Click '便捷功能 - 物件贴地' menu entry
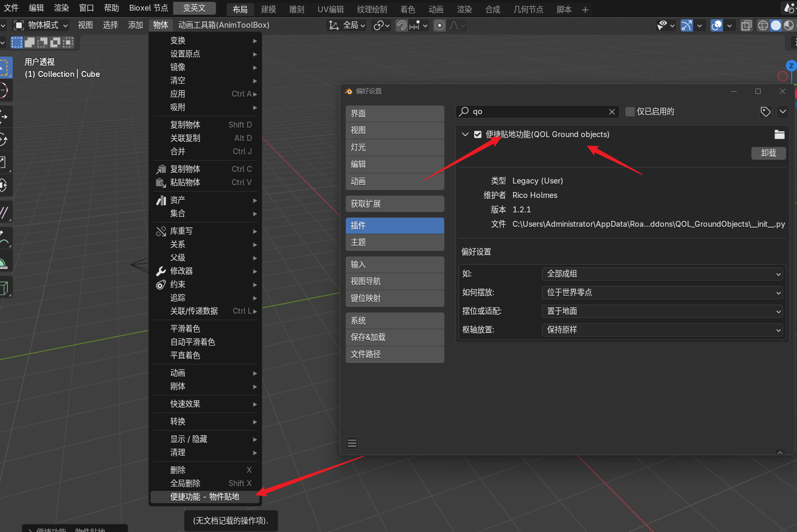Viewport: 797px width, 532px height. pyautogui.click(x=205, y=497)
